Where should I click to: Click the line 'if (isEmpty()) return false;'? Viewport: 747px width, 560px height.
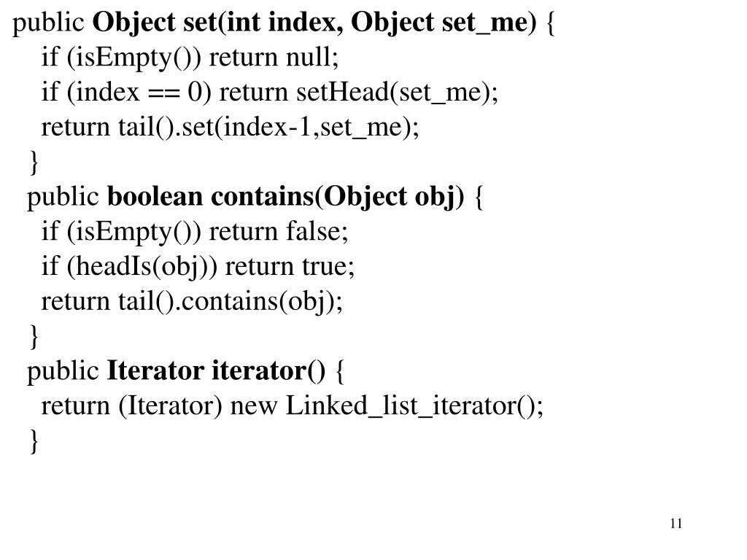pos(195,233)
